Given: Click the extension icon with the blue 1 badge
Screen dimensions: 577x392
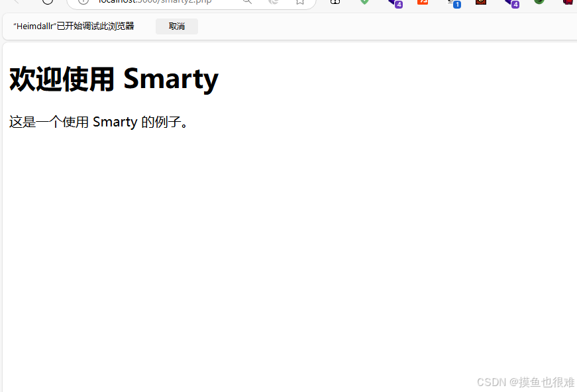Looking at the screenshot, I should click(452, 3).
